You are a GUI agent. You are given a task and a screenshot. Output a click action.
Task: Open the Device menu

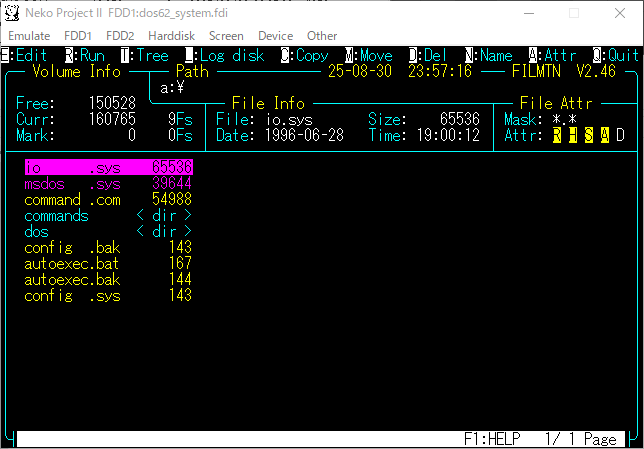275,36
